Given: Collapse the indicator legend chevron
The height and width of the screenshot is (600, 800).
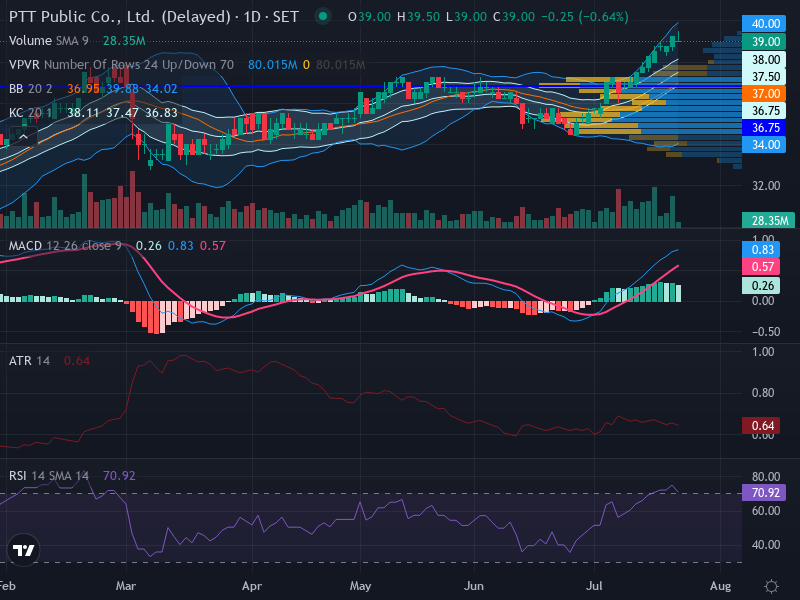Looking at the screenshot, I should [x=23, y=137].
